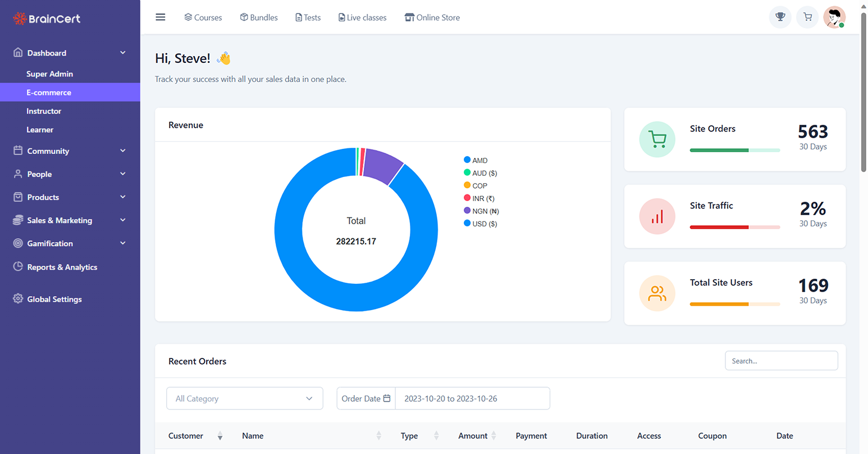Image resolution: width=868 pixels, height=454 pixels.
Task: Open the user profile avatar
Action: [835, 17]
